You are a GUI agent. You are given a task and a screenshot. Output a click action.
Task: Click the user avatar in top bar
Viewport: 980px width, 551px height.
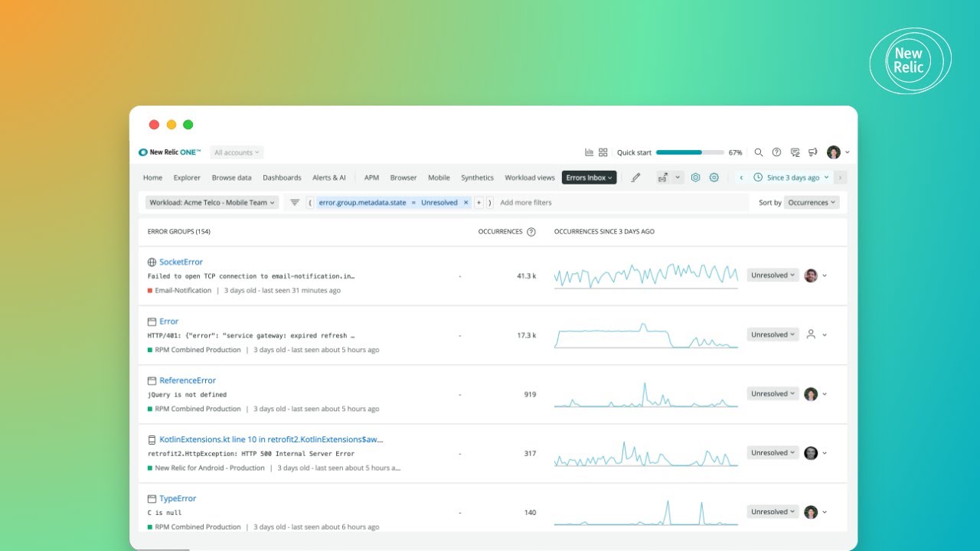[x=834, y=152]
